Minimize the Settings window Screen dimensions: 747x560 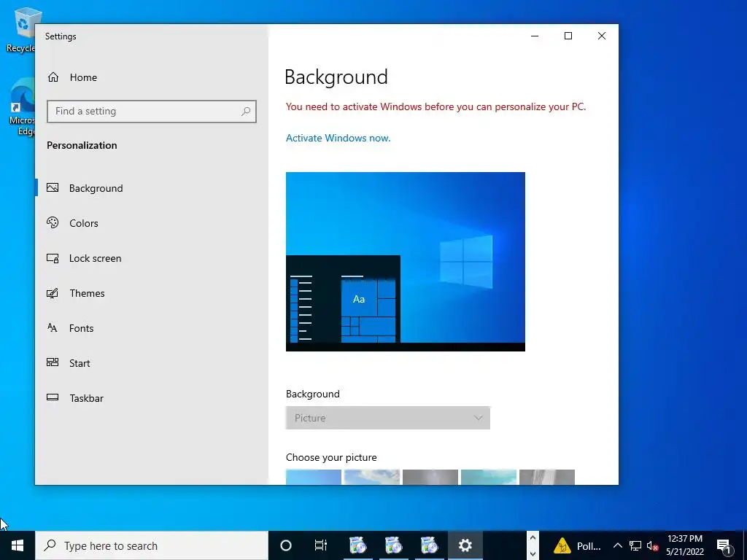click(535, 36)
